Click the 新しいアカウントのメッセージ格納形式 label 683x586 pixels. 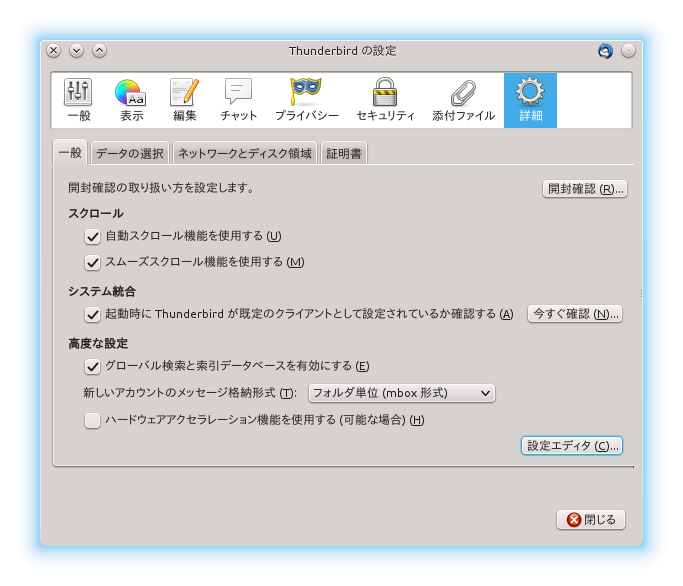pos(190,393)
